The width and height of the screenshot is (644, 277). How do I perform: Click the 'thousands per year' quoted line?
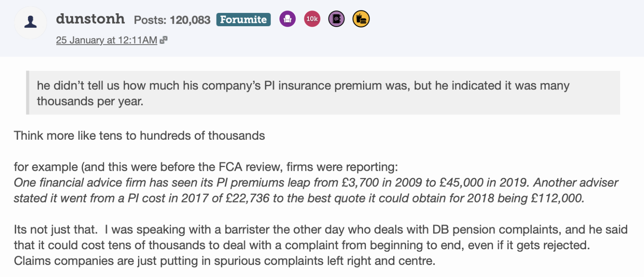[90, 101]
